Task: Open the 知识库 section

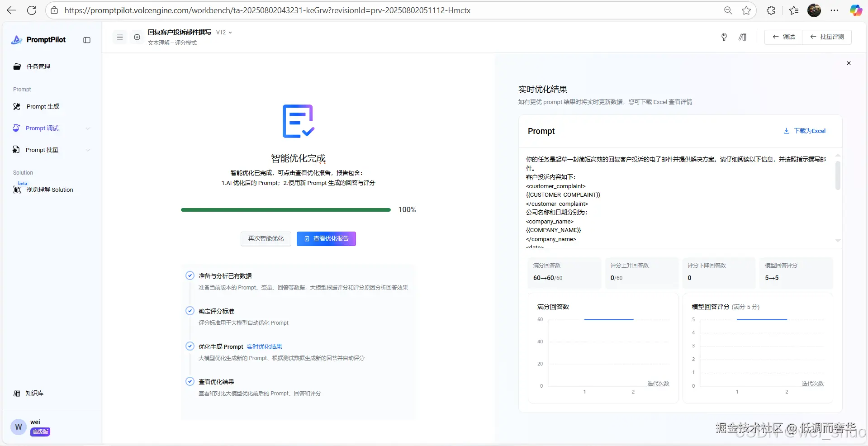Action: click(x=33, y=393)
